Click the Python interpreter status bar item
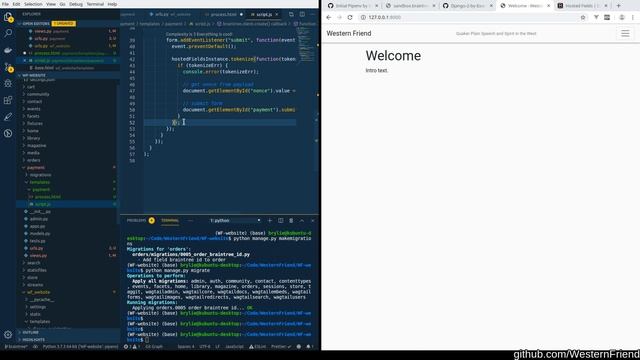 80,347
